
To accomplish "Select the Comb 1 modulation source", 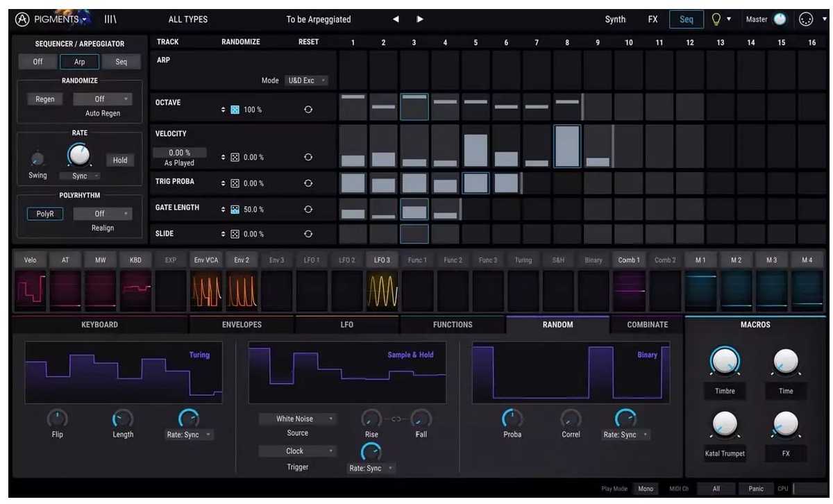I will 629,260.
